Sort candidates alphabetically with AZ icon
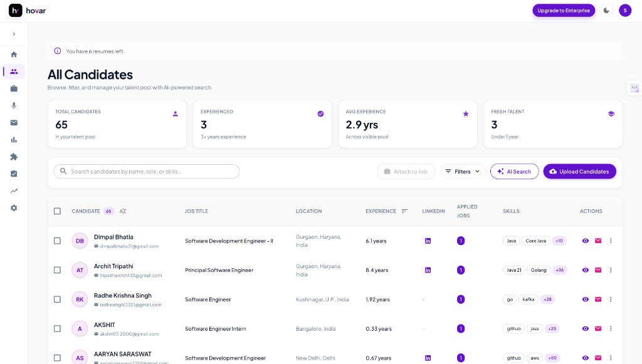 click(x=123, y=211)
